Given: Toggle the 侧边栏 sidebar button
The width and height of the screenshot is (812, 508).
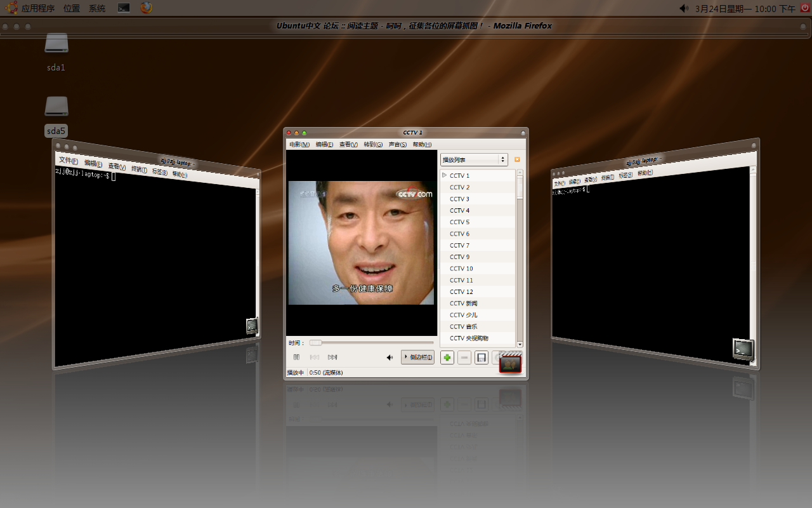Looking at the screenshot, I should pos(418,358).
